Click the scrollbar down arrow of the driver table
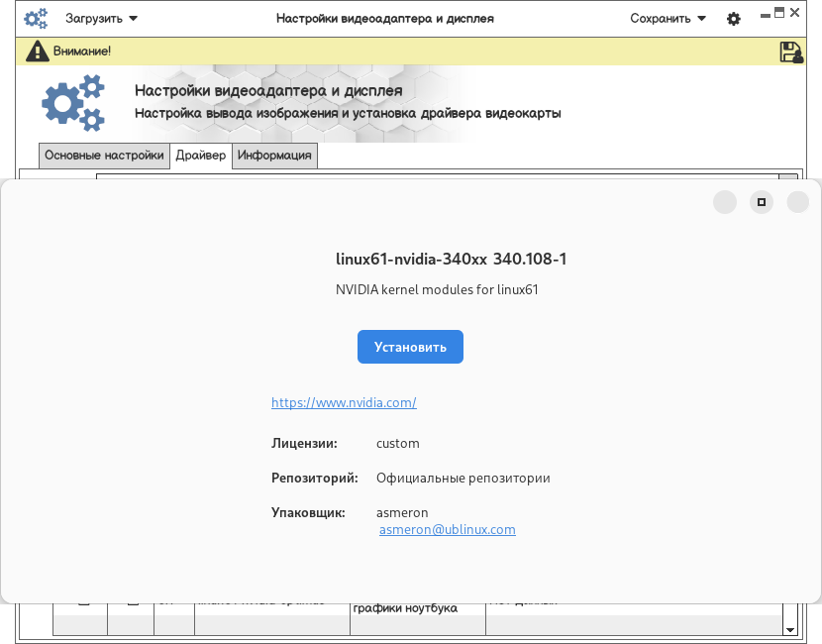 [790, 630]
